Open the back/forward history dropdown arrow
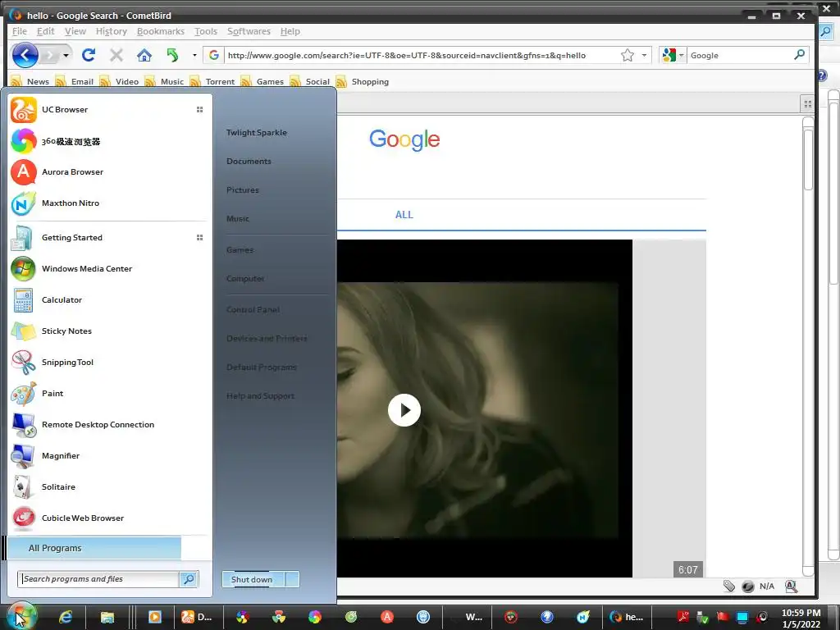 66,55
